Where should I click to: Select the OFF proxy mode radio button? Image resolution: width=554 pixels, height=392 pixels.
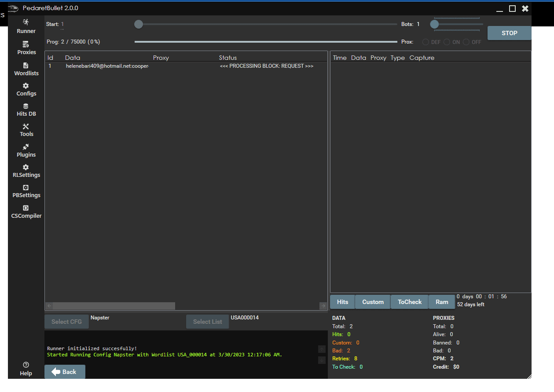tap(466, 42)
